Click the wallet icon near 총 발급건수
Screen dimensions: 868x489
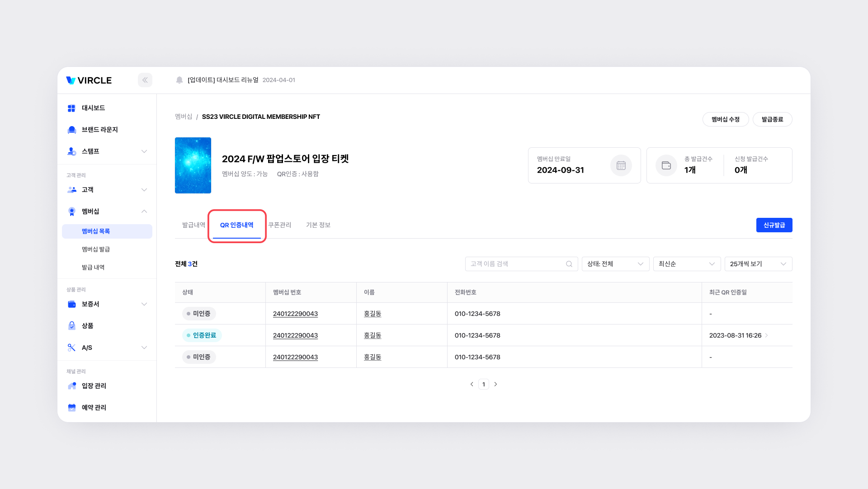pos(666,165)
